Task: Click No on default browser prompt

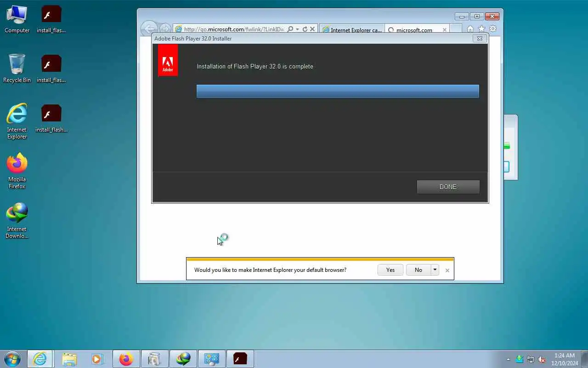Action: 418,270
